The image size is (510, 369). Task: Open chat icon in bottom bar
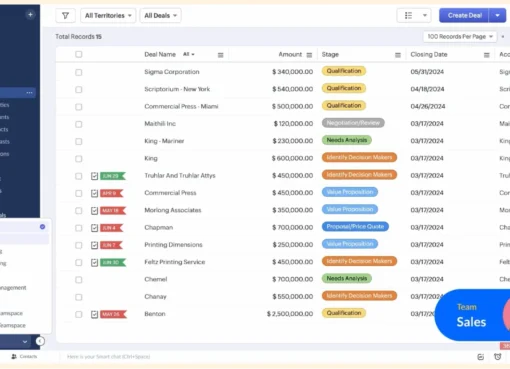coord(480,357)
